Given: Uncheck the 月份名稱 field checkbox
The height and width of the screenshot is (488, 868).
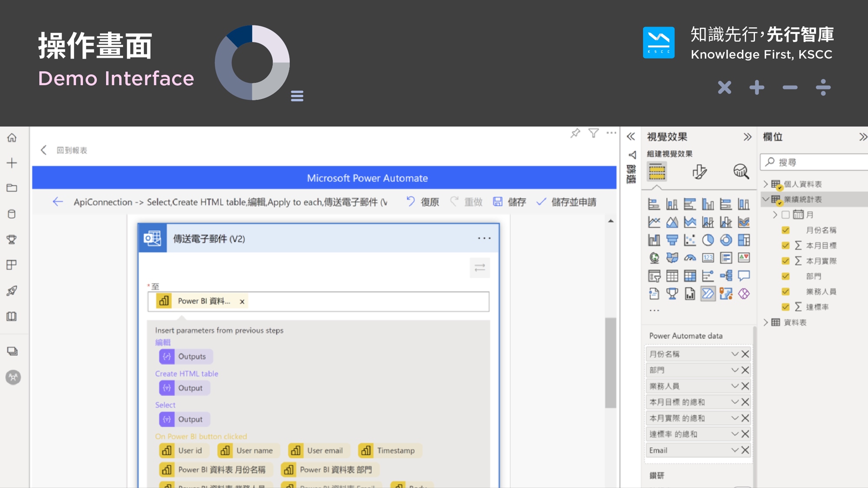Looking at the screenshot, I should pos(786,230).
